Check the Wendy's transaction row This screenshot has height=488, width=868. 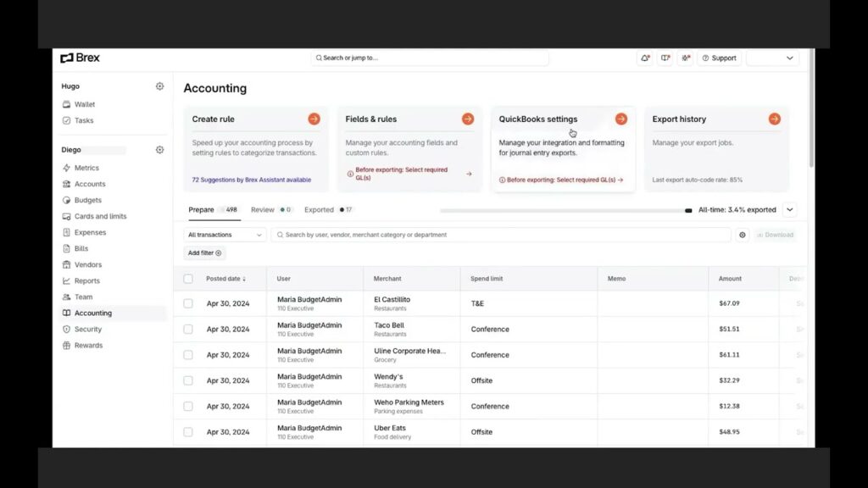pos(188,380)
